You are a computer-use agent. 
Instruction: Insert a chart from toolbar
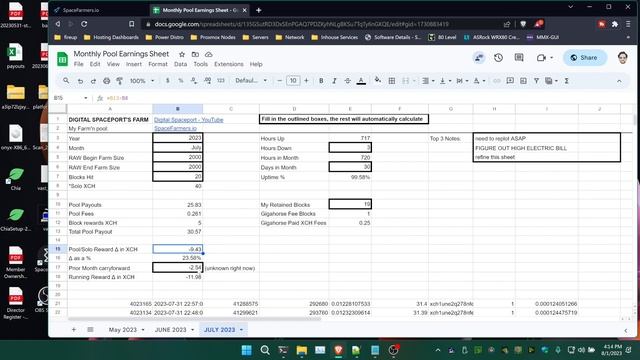pyautogui.click(x=523, y=81)
